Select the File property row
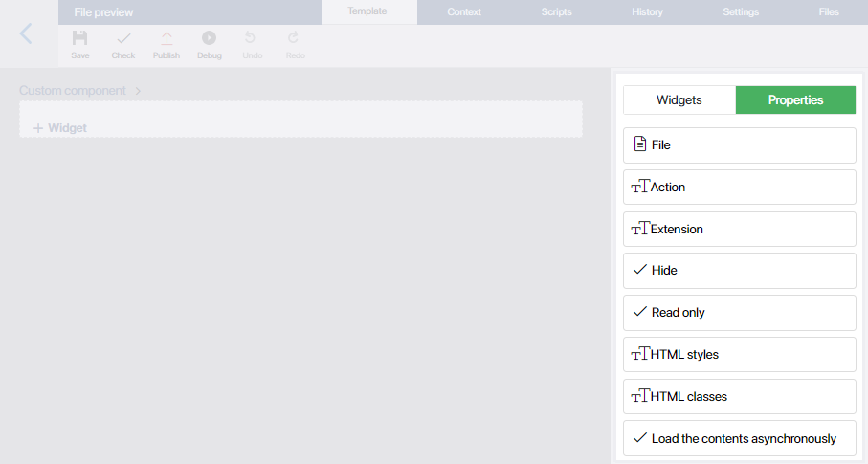Screen dimensions: 868x464 740,145
